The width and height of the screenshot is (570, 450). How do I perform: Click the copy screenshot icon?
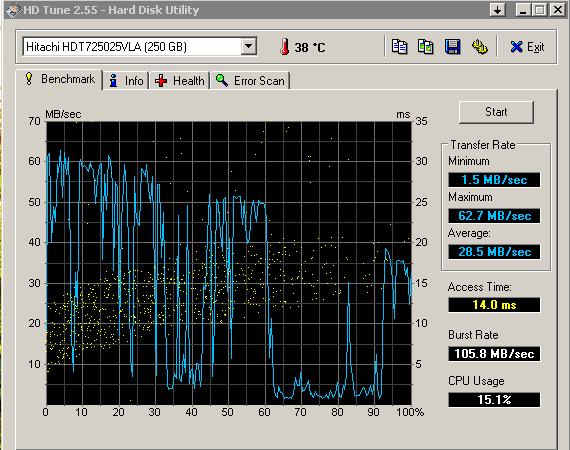click(425, 47)
